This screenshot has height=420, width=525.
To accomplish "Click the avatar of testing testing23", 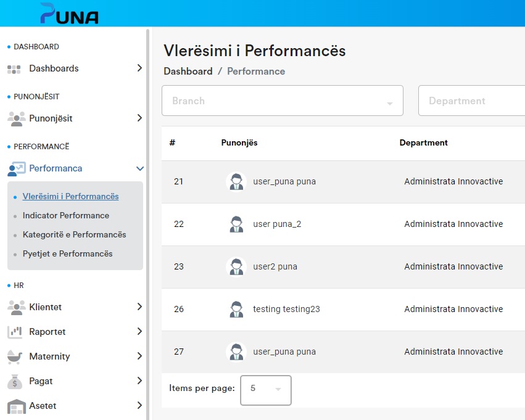I will 236,309.
